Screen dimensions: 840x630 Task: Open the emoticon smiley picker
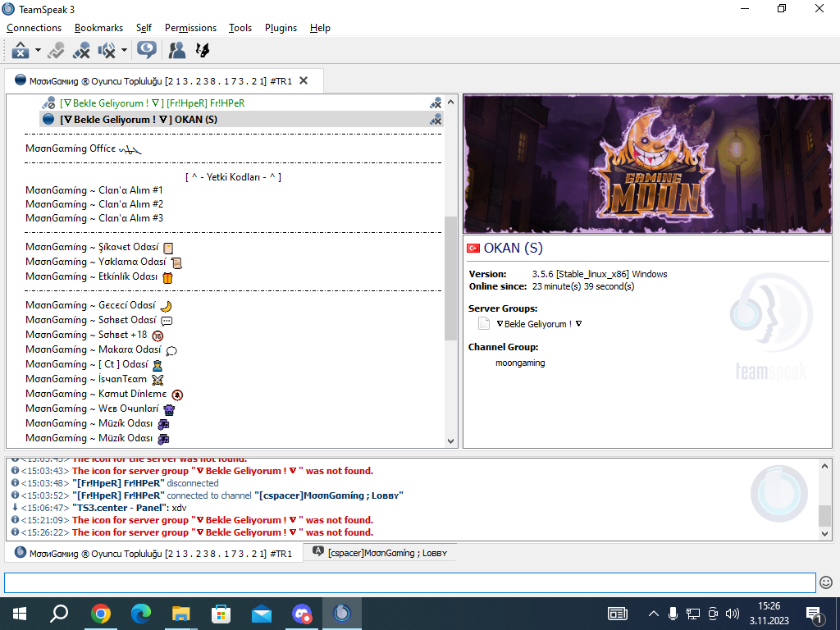[826, 582]
